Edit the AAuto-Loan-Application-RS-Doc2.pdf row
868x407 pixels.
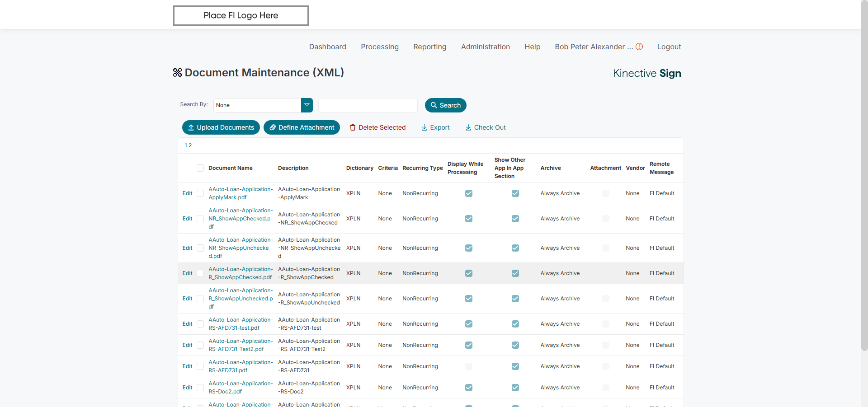[187, 388]
